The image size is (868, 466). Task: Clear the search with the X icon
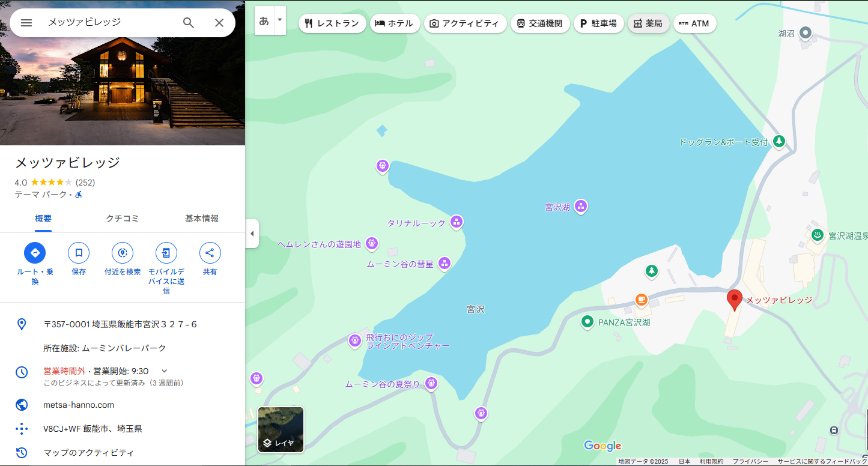click(219, 23)
